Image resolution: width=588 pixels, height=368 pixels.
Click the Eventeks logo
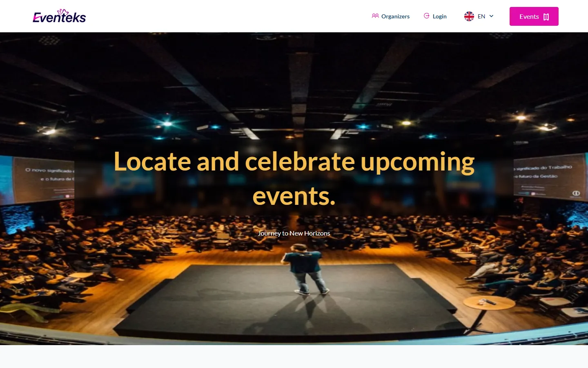59,16
